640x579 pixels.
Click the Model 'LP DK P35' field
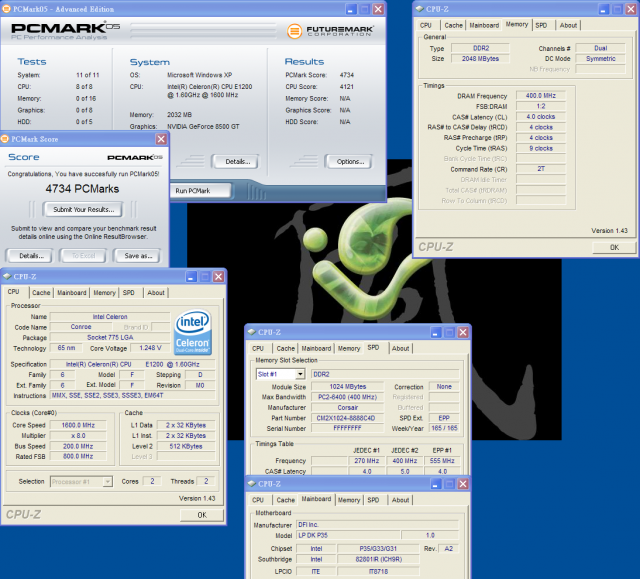point(348,535)
